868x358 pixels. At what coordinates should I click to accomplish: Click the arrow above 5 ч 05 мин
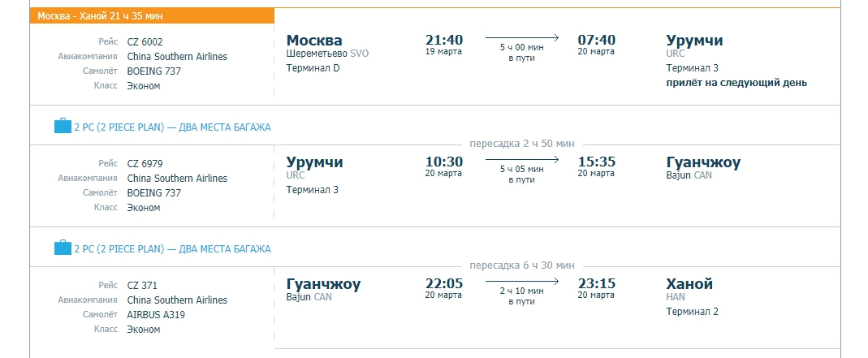[522, 160]
